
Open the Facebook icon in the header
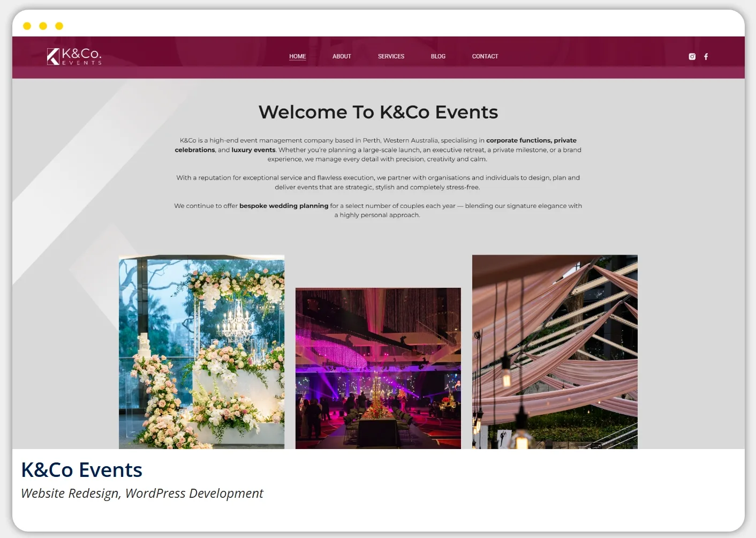click(x=706, y=56)
